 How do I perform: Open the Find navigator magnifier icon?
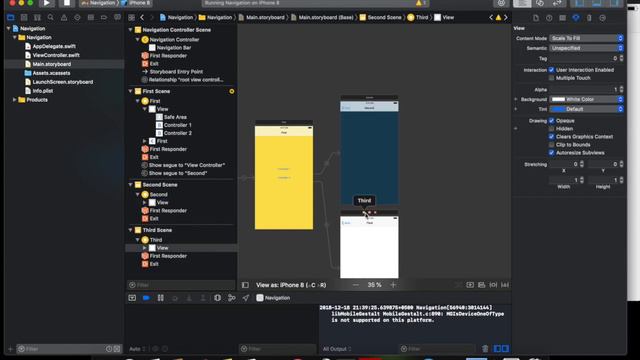tap(51, 18)
